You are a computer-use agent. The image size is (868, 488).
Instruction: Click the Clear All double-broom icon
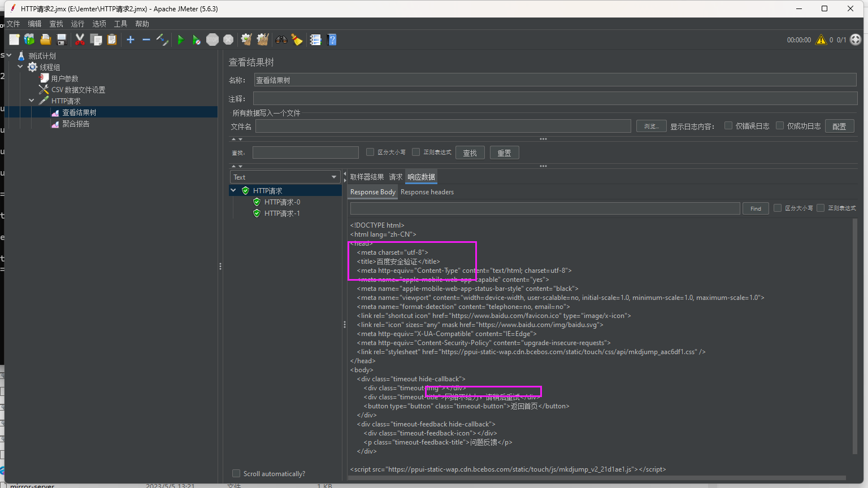point(263,40)
